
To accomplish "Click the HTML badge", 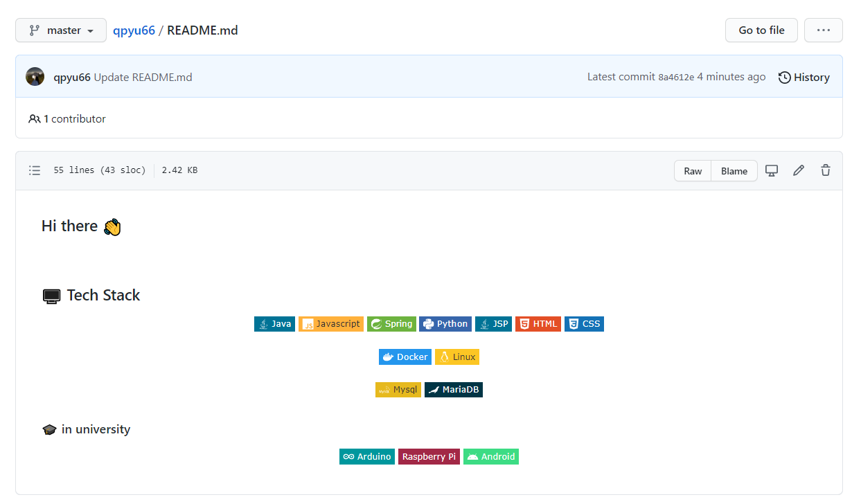I will tap(538, 324).
